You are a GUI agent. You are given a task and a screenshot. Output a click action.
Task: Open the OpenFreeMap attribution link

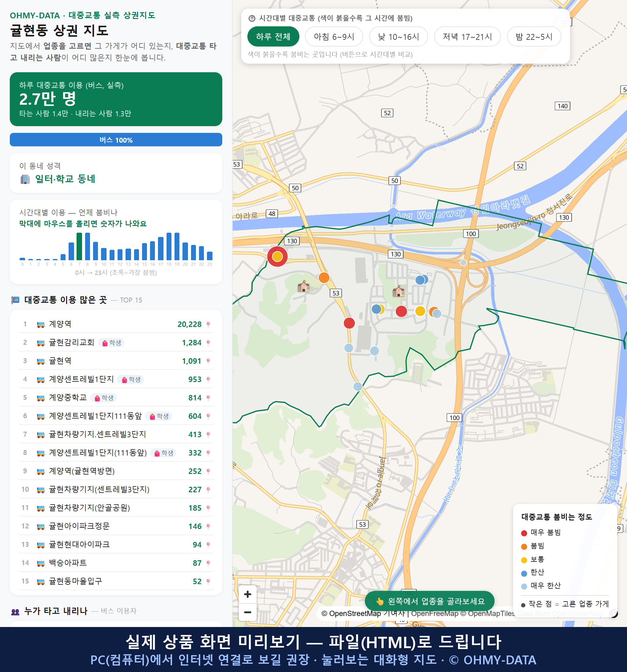[x=435, y=613]
